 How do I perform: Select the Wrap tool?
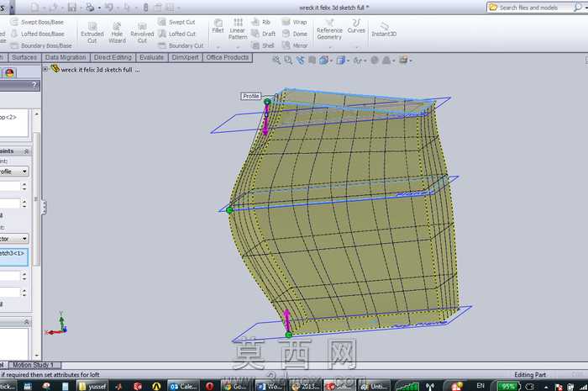[x=294, y=22]
